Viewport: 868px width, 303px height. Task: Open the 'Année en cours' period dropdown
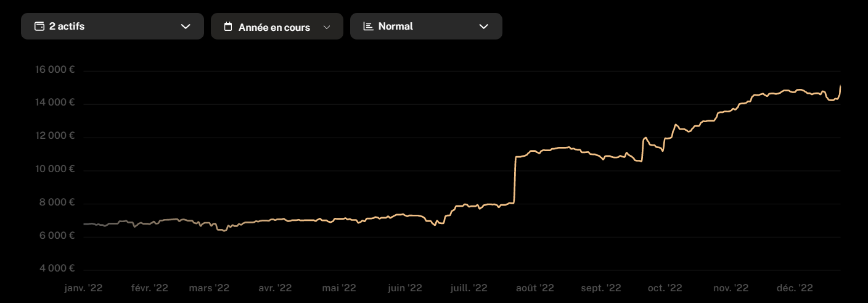pos(277,27)
